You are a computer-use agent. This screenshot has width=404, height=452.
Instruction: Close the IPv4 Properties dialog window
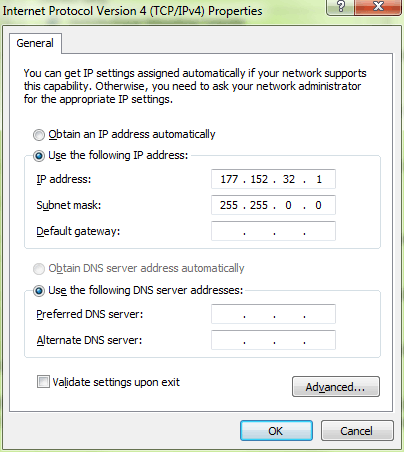tap(378, 7)
